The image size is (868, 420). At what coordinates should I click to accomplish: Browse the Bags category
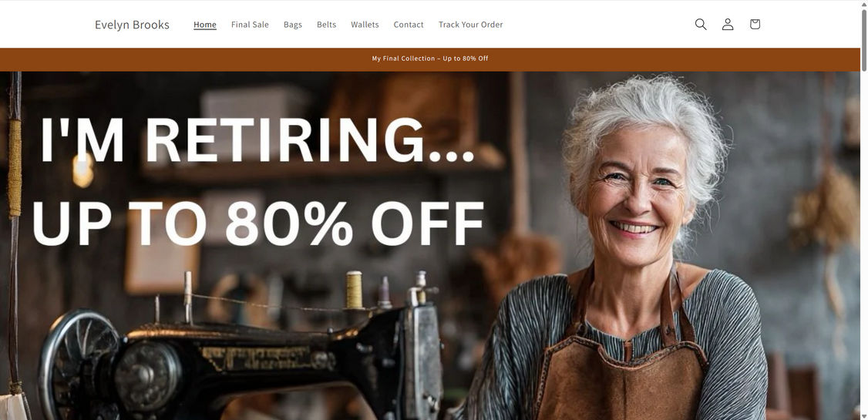[x=293, y=25]
